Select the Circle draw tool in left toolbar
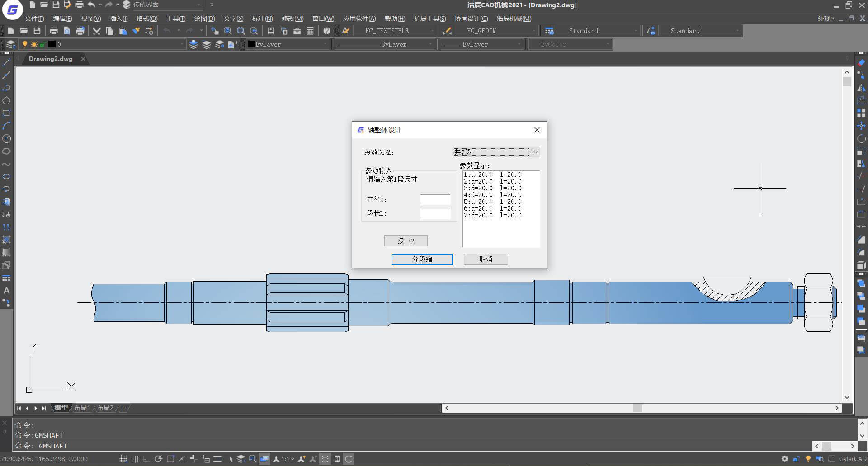The width and height of the screenshot is (868, 466). pyautogui.click(x=6, y=139)
